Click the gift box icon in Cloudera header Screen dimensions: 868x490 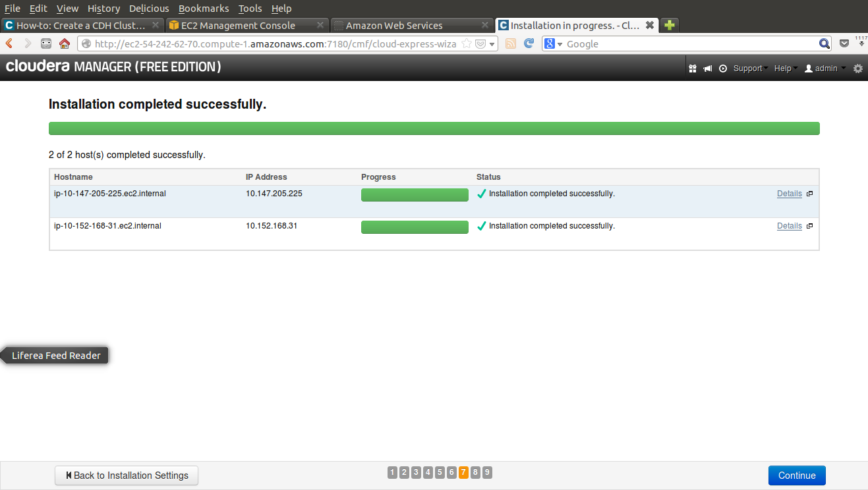(x=692, y=68)
